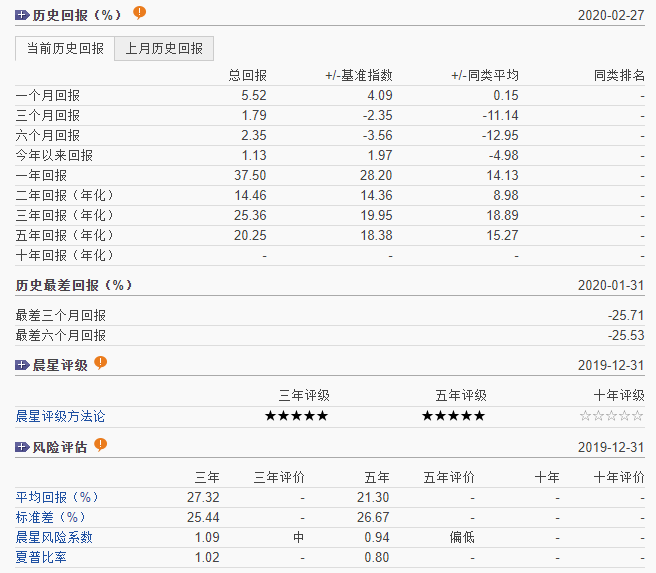Click the 夏普比率 link
This screenshot has width=656, height=573.
(41, 557)
